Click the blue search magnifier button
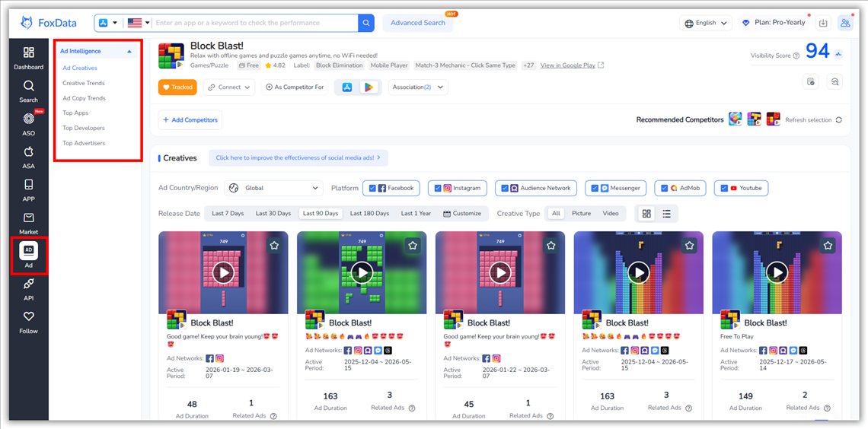The height and width of the screenshot is (429, 868). click(366, 23)
